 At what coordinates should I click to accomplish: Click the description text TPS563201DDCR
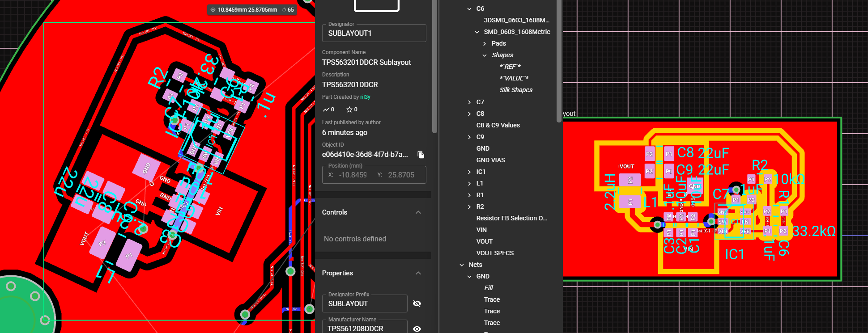click(x=350, y=84)
